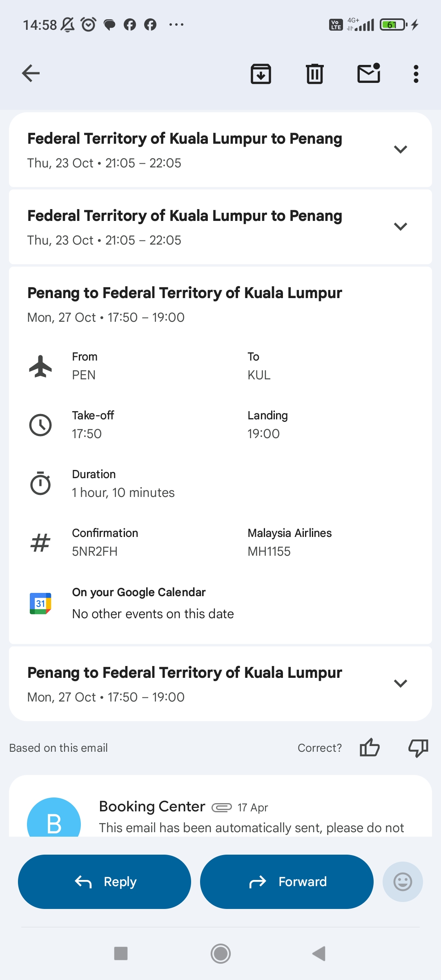Expand the bottom Penang to Kuala Lumpur card
This screenshot has height=980, width=441.
point(400,684)
